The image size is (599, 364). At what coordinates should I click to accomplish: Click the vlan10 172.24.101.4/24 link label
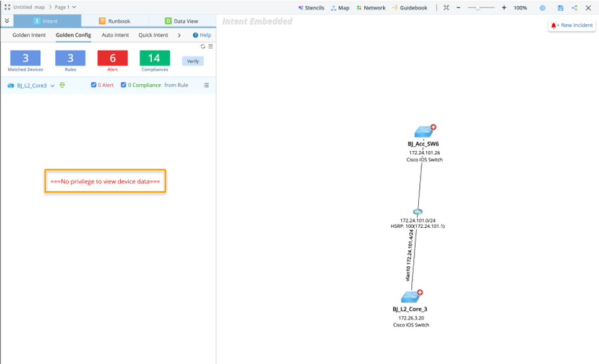409,256
